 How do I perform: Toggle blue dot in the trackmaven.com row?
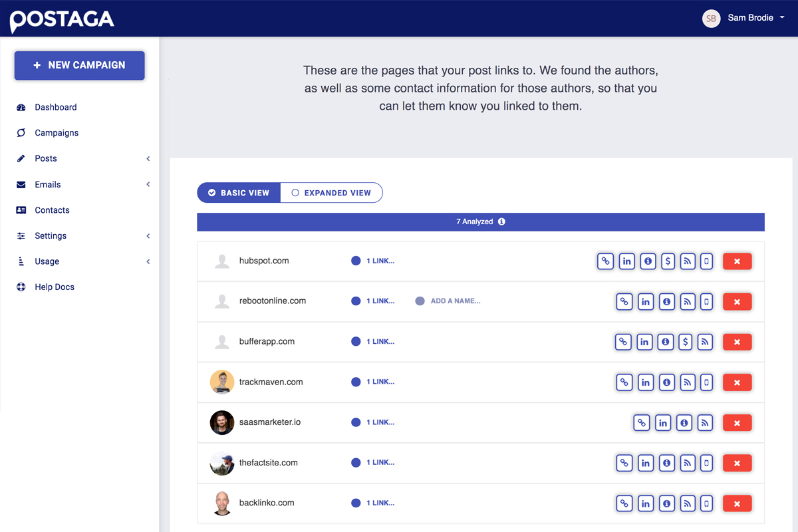coord(356,382)
